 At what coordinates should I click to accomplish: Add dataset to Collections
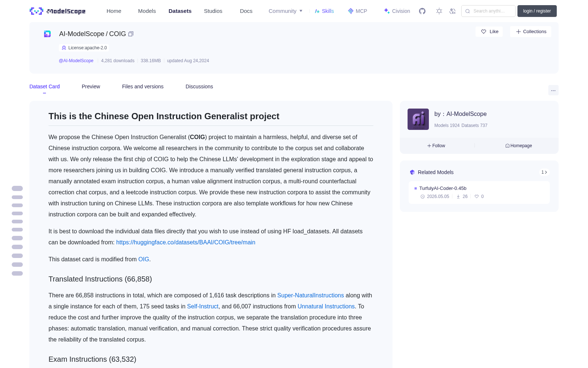point(531,32)
